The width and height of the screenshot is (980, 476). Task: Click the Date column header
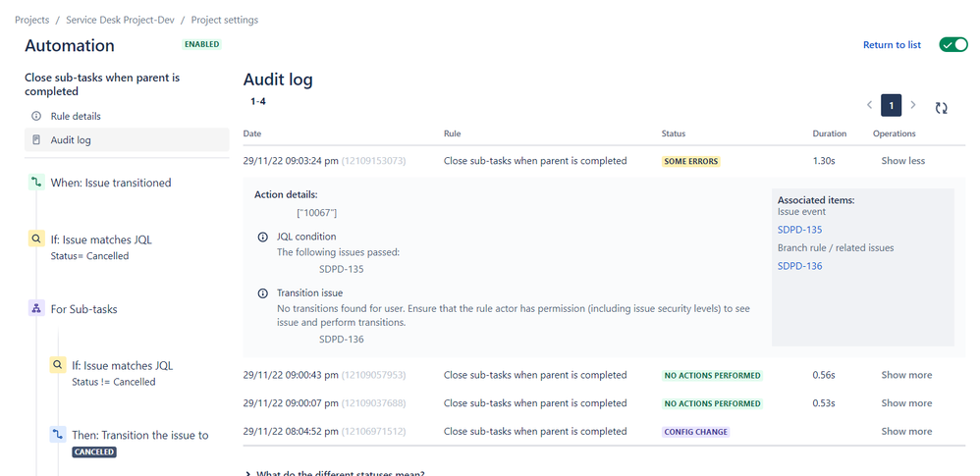tap(252, 133)
